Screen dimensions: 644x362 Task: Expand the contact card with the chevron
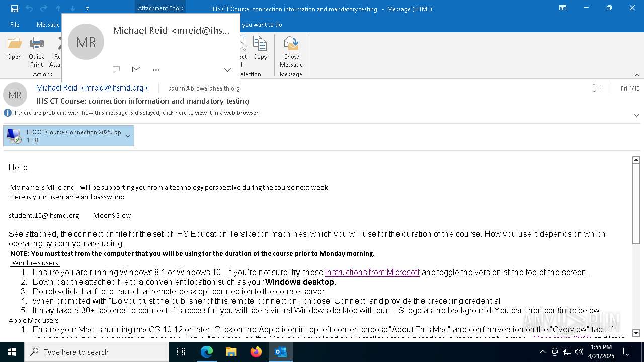pyautogui.click(x=227, y=70)
